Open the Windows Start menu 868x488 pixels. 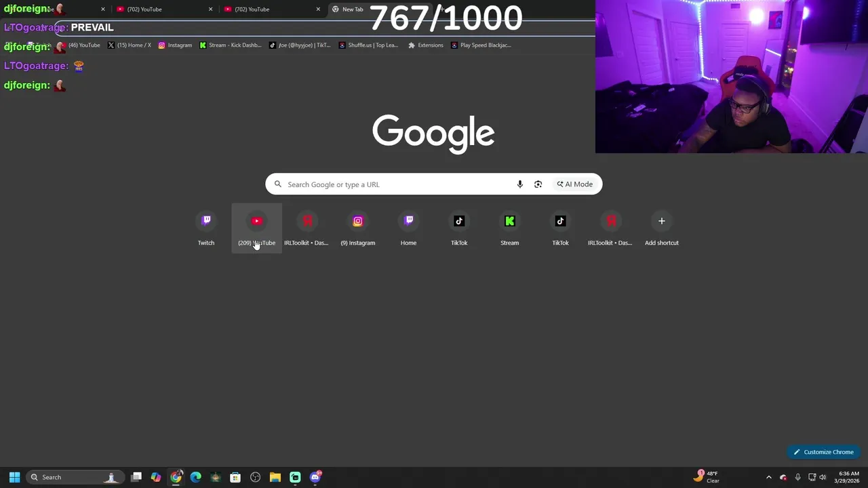click(14, 477)
